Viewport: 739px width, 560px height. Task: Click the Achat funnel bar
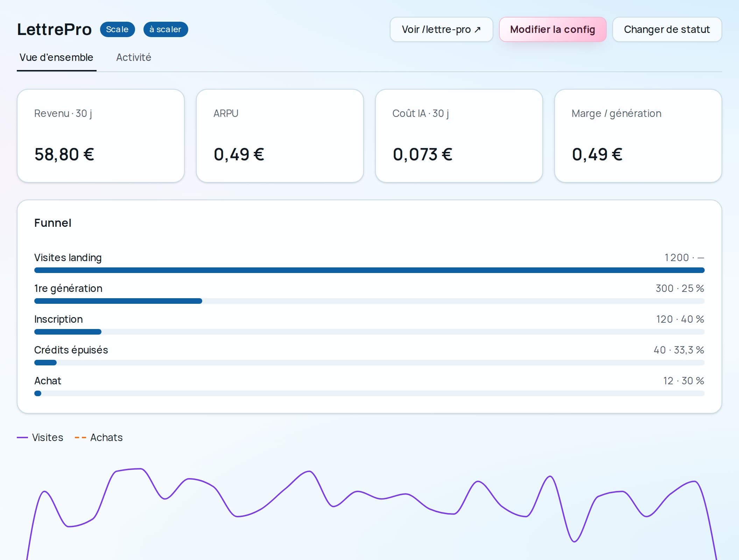[x=369, y=393]
